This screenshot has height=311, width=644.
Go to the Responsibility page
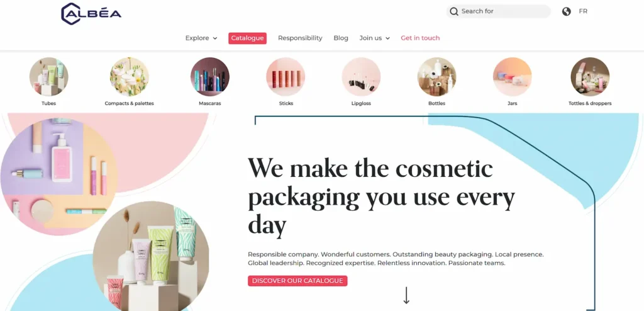(x=300, y=38)
